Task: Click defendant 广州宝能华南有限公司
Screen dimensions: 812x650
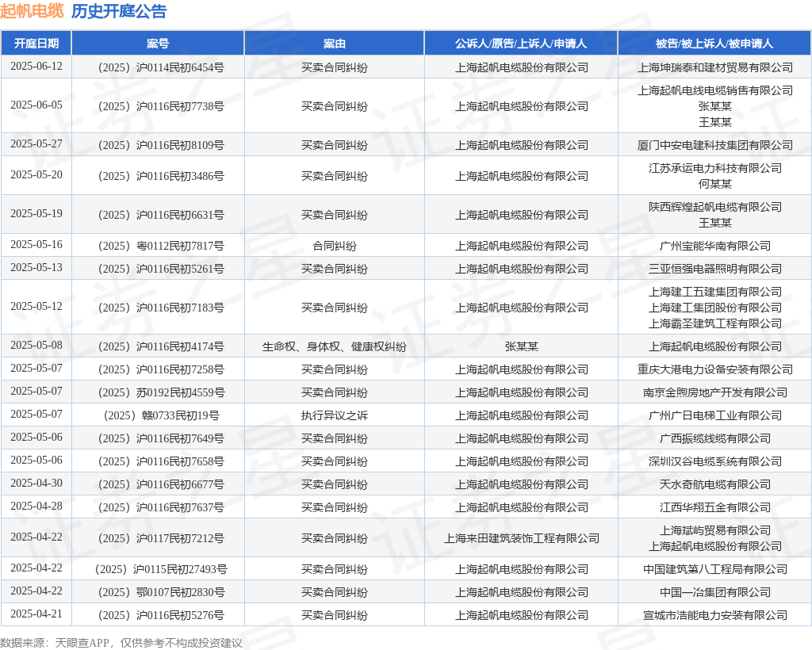Action: pos(715,246)
